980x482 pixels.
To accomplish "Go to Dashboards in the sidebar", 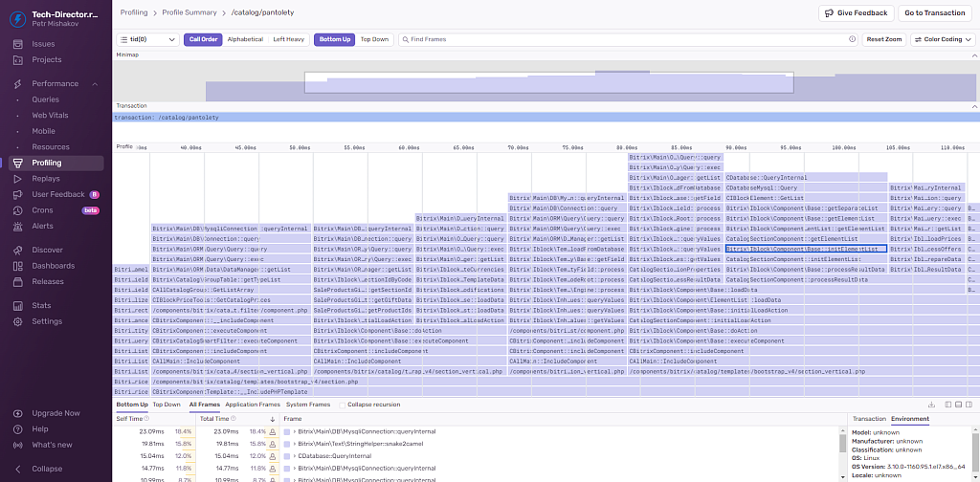I will (x=53, y=266).
